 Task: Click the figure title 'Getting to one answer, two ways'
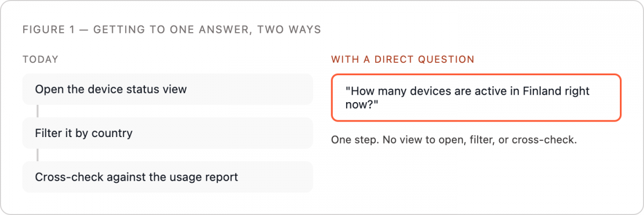207,29
